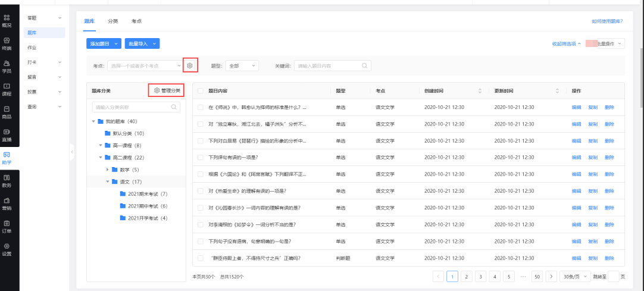Go to 学员 students section icon

click(7, 66)
